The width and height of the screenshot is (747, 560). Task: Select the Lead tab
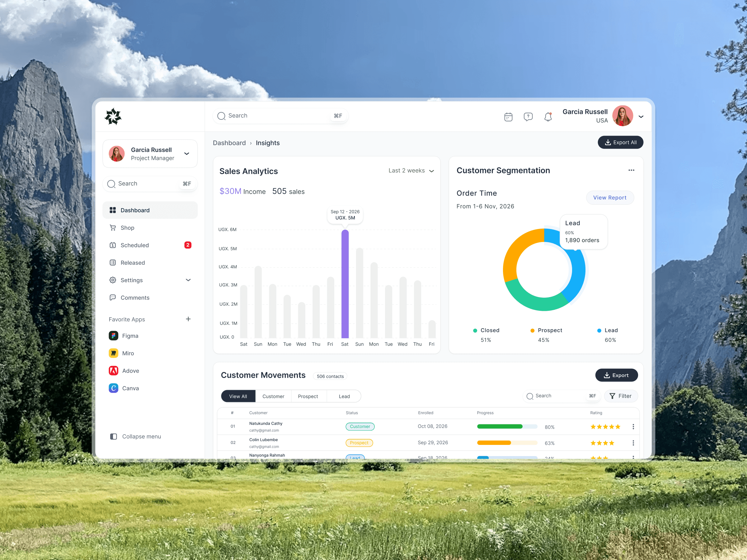point(344,396)
